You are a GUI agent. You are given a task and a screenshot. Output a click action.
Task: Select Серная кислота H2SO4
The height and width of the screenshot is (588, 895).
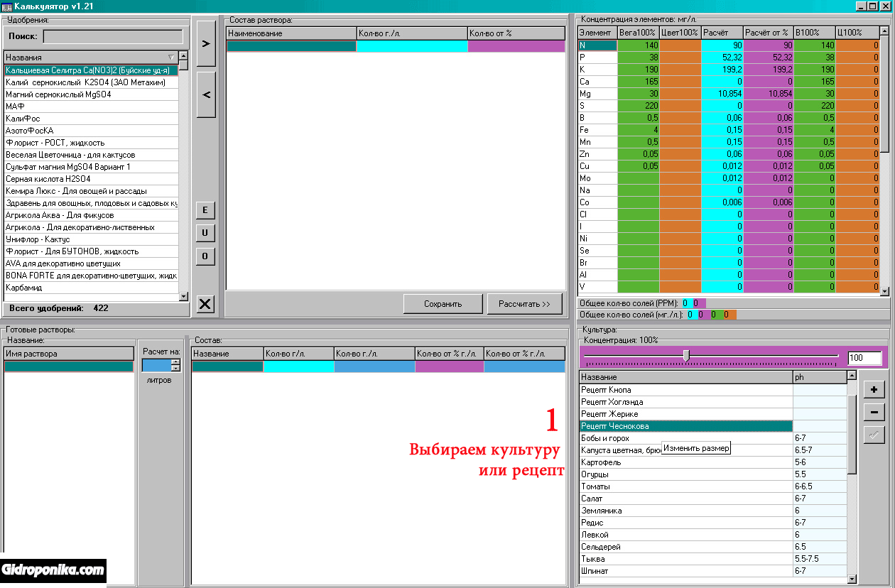(x=90, y=179)
